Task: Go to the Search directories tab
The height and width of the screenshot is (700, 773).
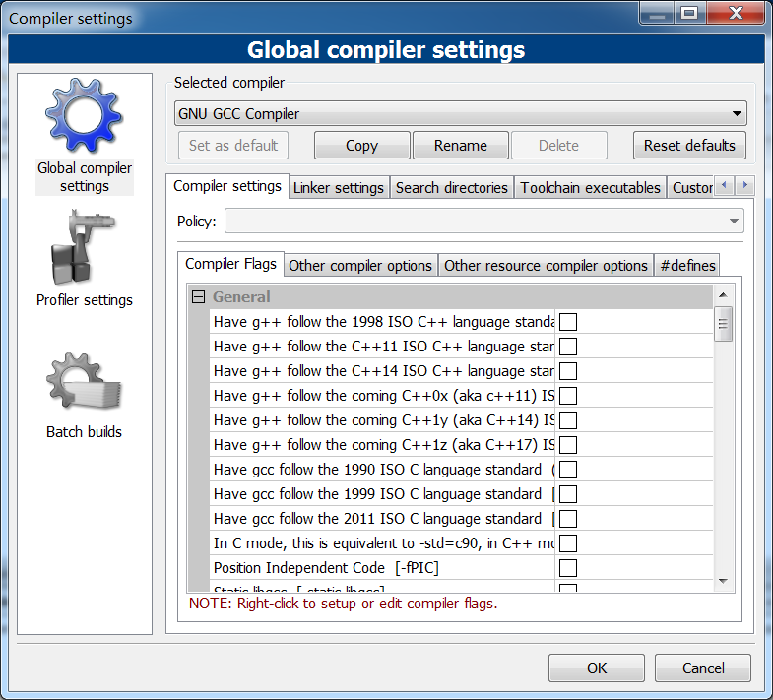Action: click(452, 188)
